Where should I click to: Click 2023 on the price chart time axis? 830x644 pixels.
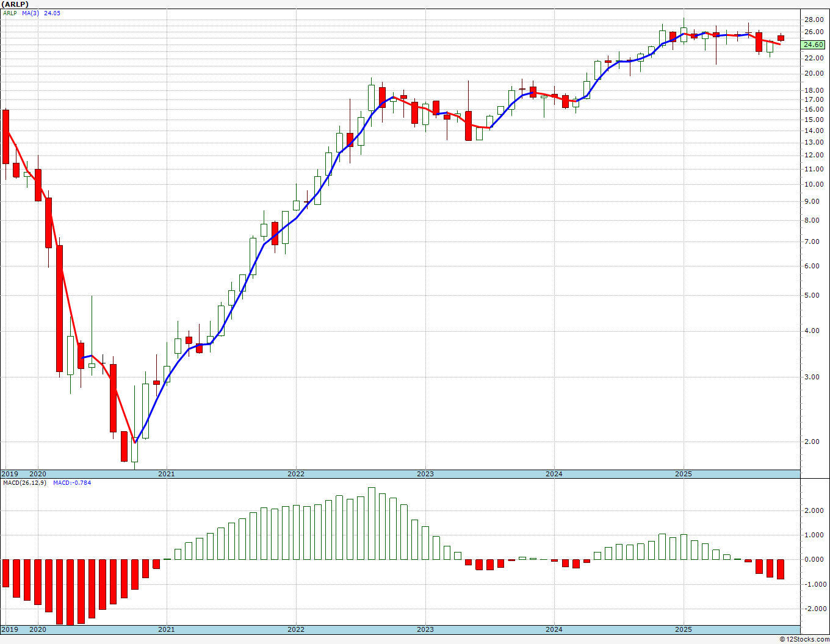coord(425,474)
